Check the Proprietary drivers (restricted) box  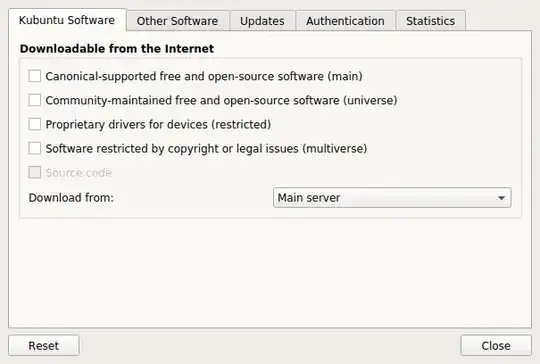[x=35, y=124]
